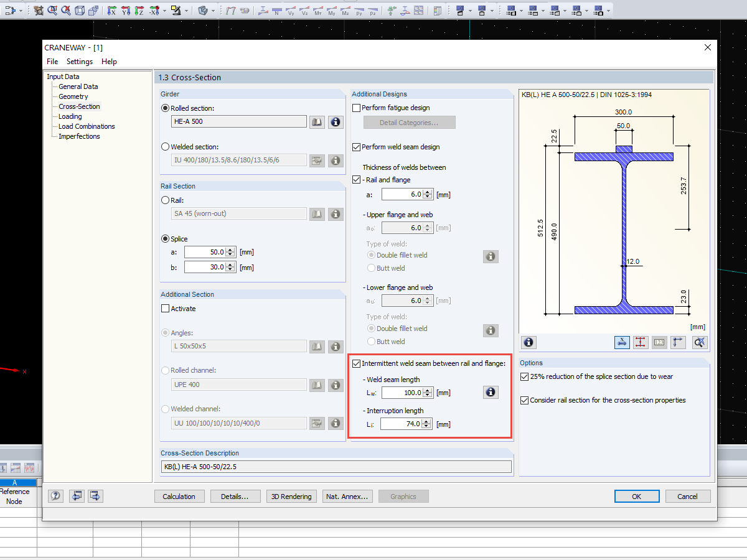747x560 pixels.
Task: Open the Help menu
Action: (109, 62)
